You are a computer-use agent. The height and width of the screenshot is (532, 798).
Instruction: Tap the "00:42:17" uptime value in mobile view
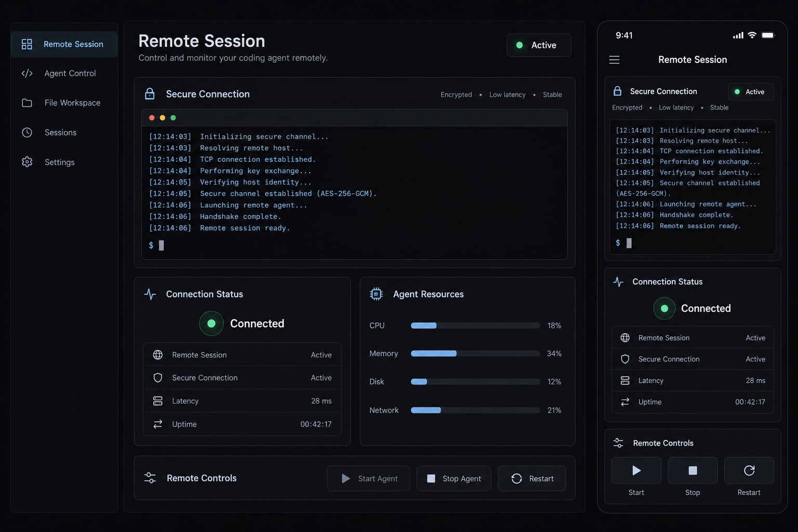[750, 402]
